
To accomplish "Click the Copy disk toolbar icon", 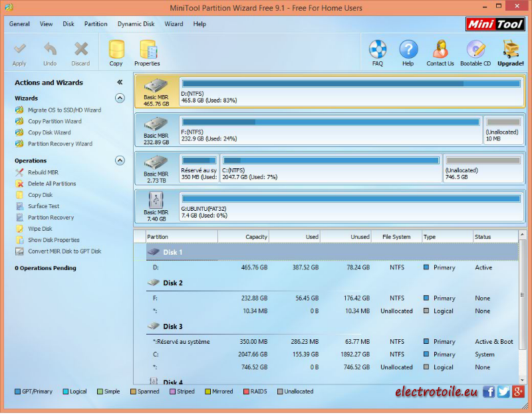I will [116, 49].
